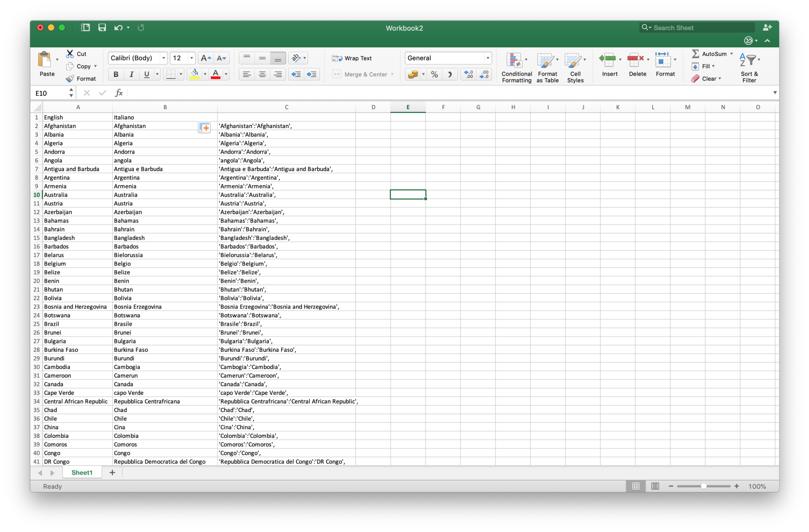The height and width of the screenshot is (532, 809).
Task: Click the Decrease Indent icon
Action: tap(296, 74)
